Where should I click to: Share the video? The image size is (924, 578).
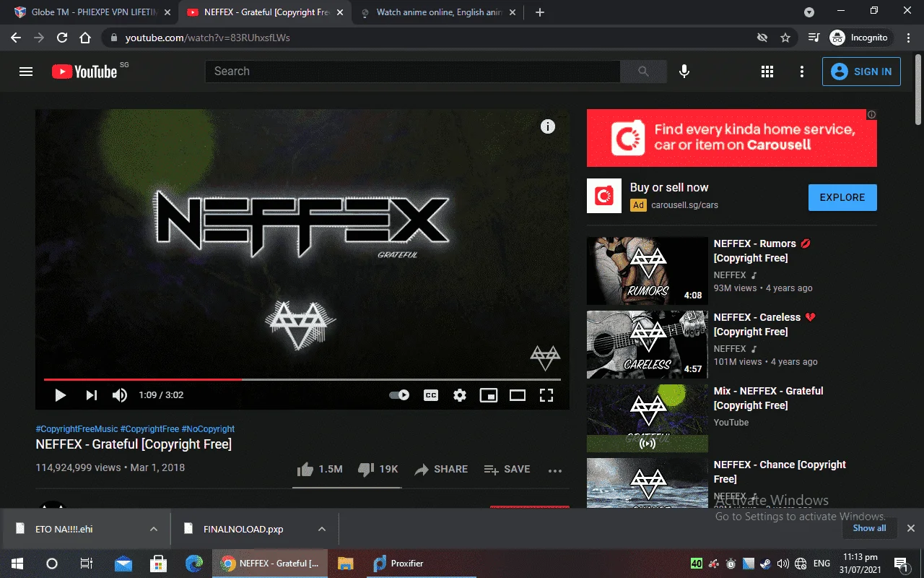[441, 469]
